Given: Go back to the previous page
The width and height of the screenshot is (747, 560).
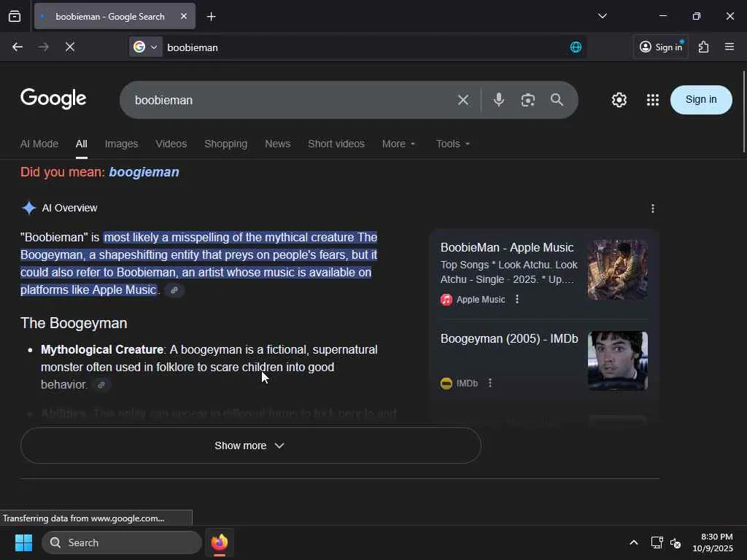Looking at the screenshot, I should [18, 47].
